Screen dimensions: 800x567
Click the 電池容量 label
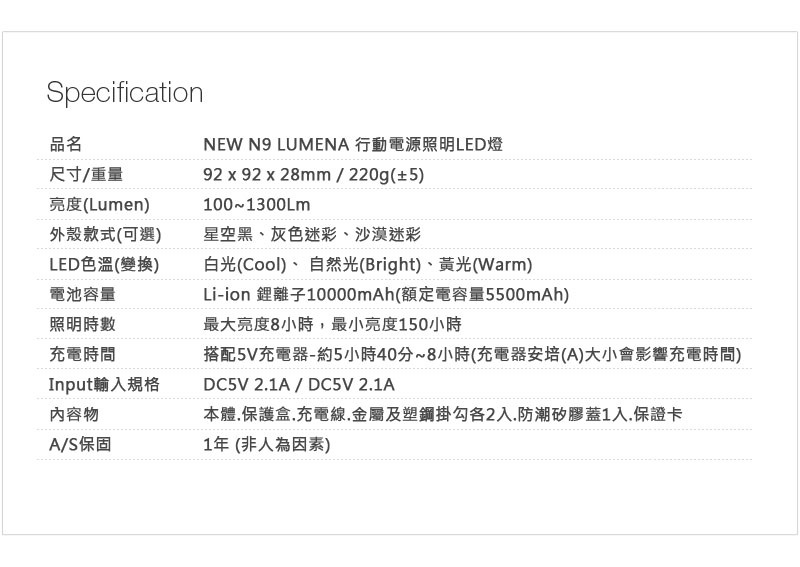point(82,295)
